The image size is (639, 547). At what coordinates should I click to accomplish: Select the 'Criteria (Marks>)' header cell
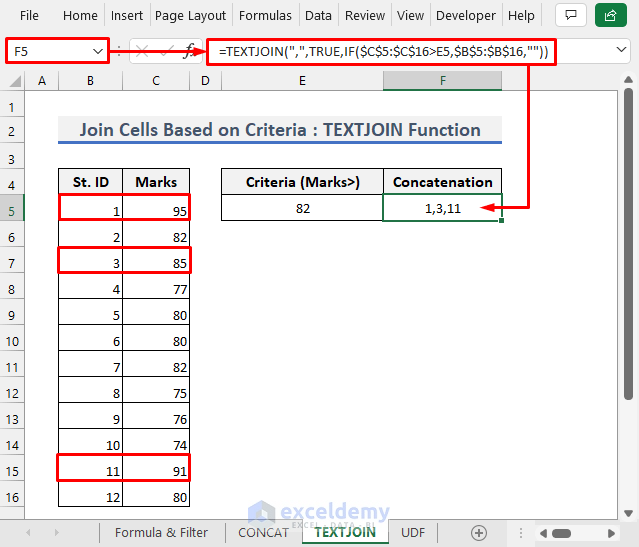click(302, 182)
